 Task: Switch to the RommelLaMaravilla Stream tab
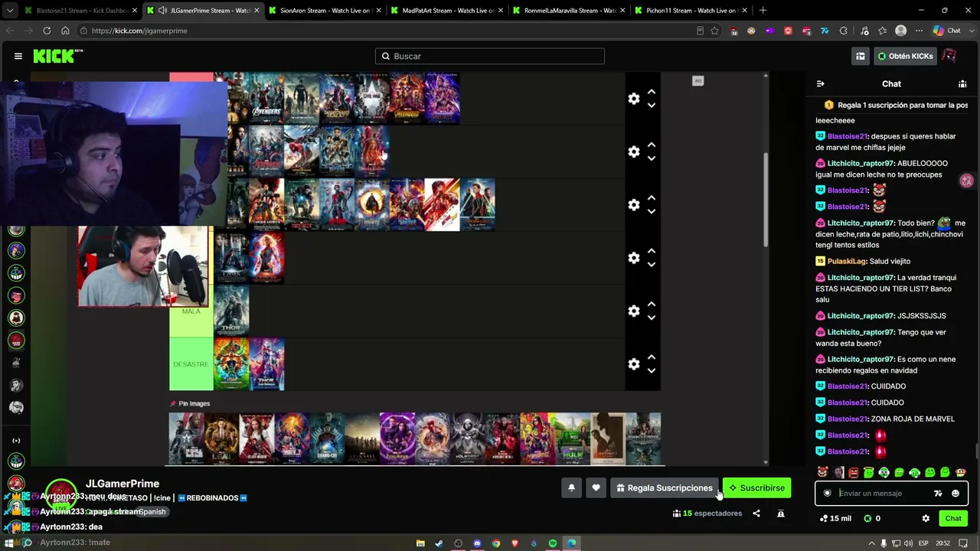coord(568,11)
